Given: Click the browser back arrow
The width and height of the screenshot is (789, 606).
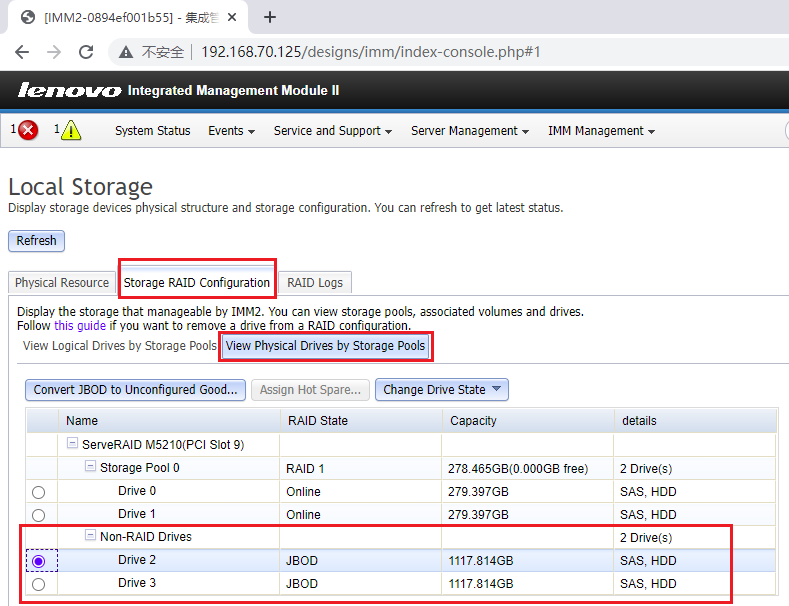Looking at the screenshot, I should coord(22,52).
